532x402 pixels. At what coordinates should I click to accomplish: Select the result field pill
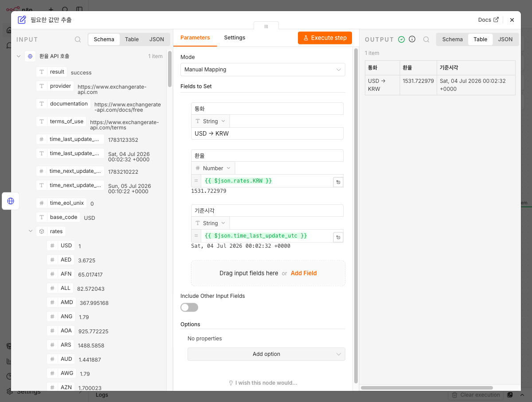point(52,72)
